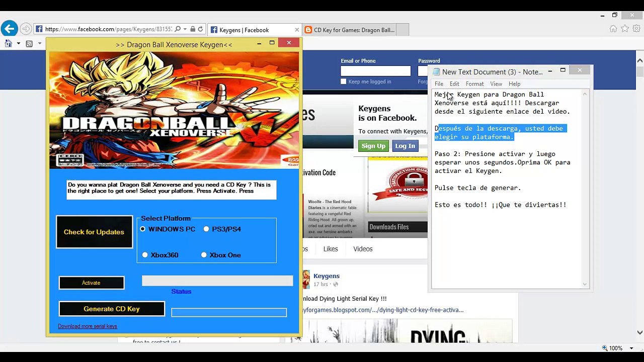Select the Xbox360 platform radio
The image size is (644, 362).
(145, 255)
